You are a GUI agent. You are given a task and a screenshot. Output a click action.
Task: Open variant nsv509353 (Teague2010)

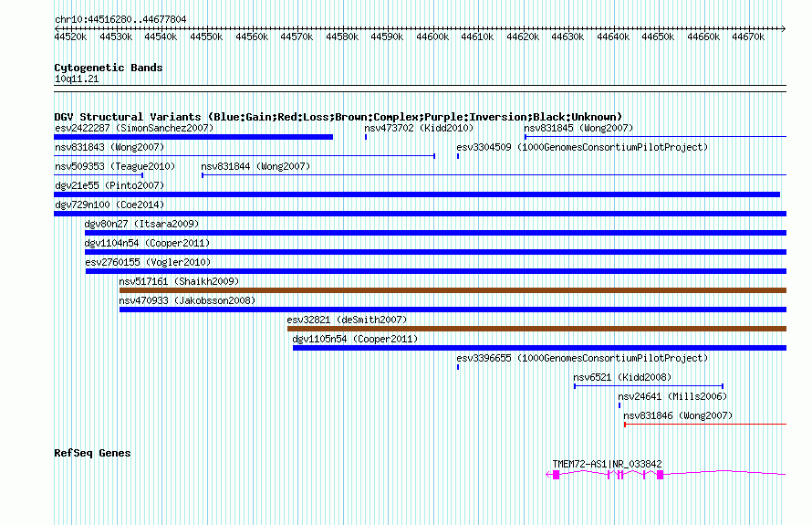click(x=115, y=166)
